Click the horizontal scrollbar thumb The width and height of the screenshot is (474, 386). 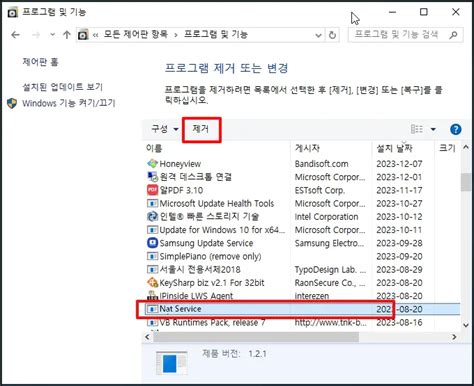click(x=256, y=337)
